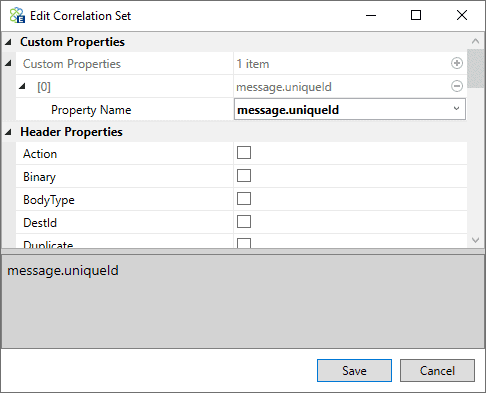Click the vertical scrollbar thumb
Image resolution: width=486 pixels, height=393 pixels.
point(476,69)
